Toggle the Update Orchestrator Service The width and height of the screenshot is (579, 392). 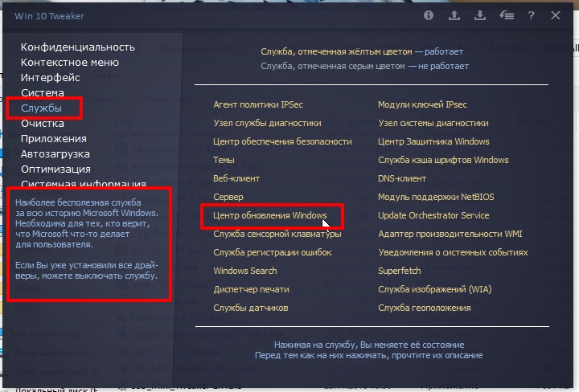click(433, 215)
